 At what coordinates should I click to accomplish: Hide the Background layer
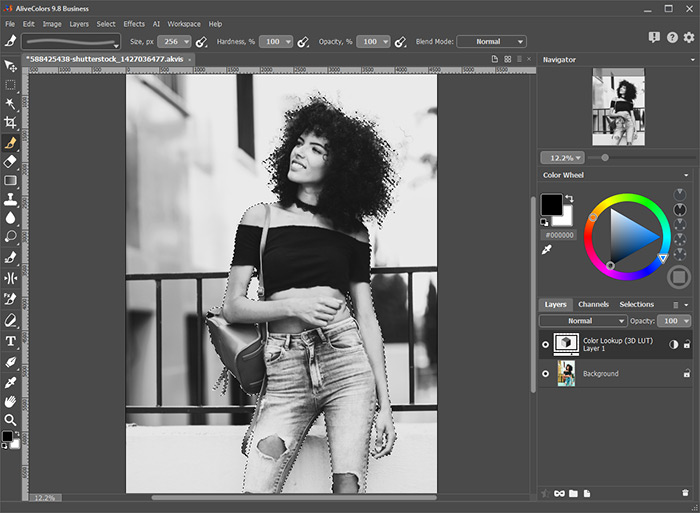click(x=545, y=374)
